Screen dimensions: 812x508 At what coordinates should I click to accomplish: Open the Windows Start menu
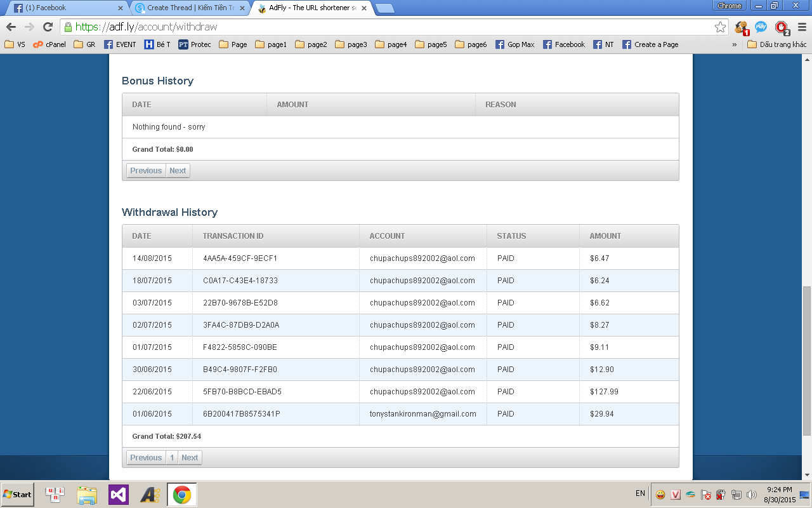pyautogui.click(x=17, y=494)
